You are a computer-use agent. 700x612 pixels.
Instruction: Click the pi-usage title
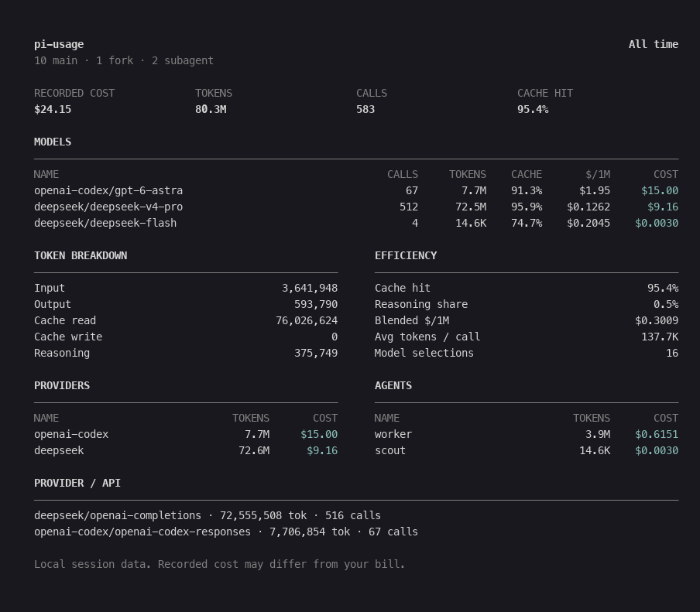[x=59, y=44]
